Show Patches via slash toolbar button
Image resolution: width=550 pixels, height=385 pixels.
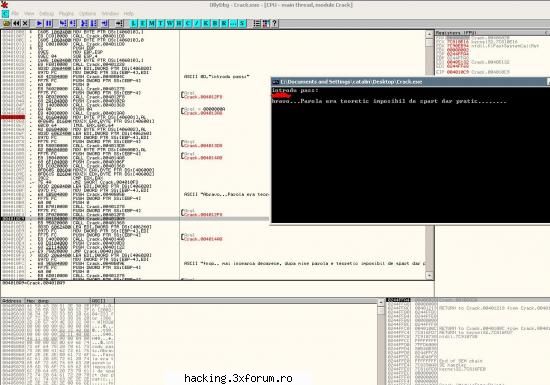tap(197, 23)
